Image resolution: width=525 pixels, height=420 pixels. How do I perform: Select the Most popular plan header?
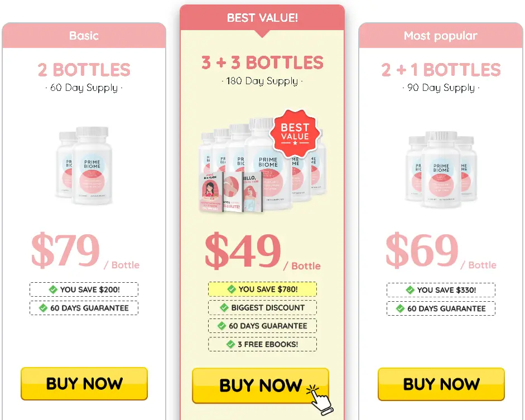tap(441, 36)
